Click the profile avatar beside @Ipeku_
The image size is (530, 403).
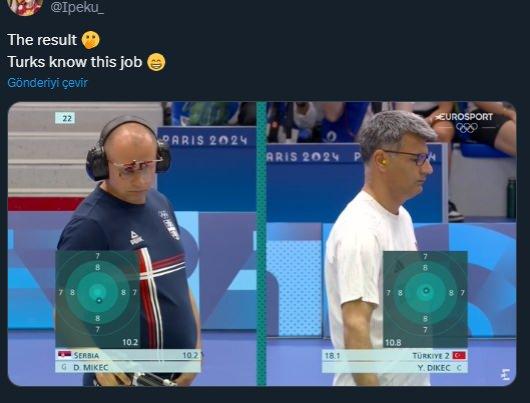point(25,6)
